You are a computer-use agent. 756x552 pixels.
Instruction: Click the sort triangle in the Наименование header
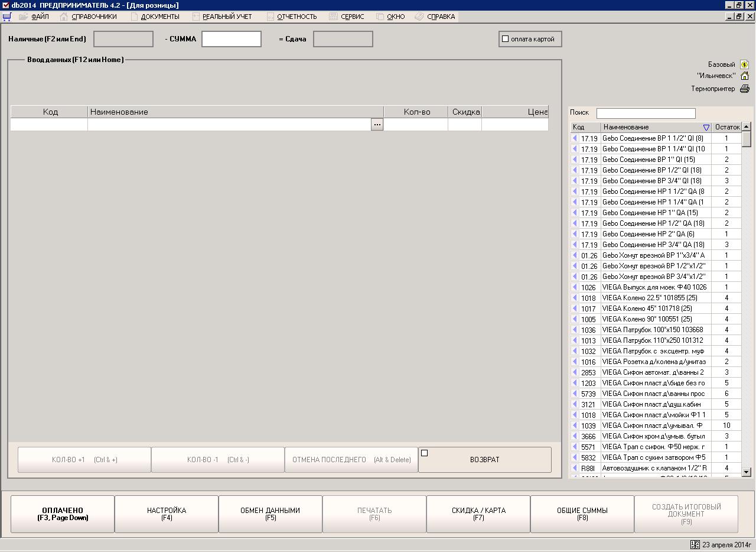(706, 127)
